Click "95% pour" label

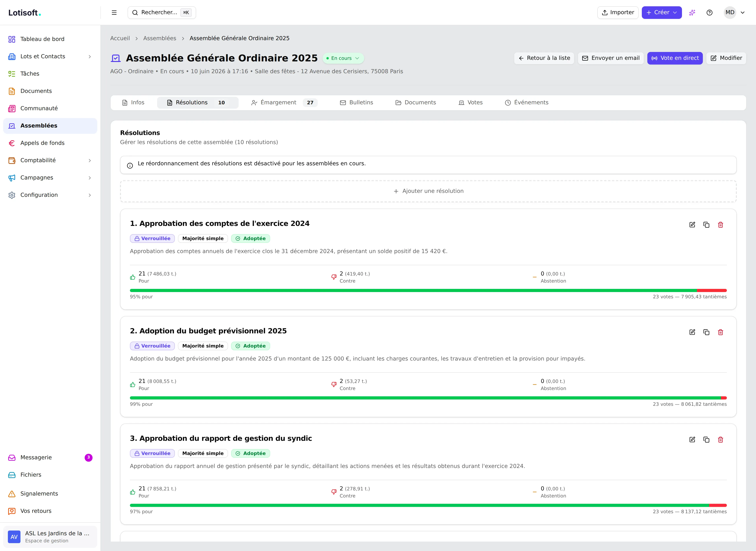(141, 297)
